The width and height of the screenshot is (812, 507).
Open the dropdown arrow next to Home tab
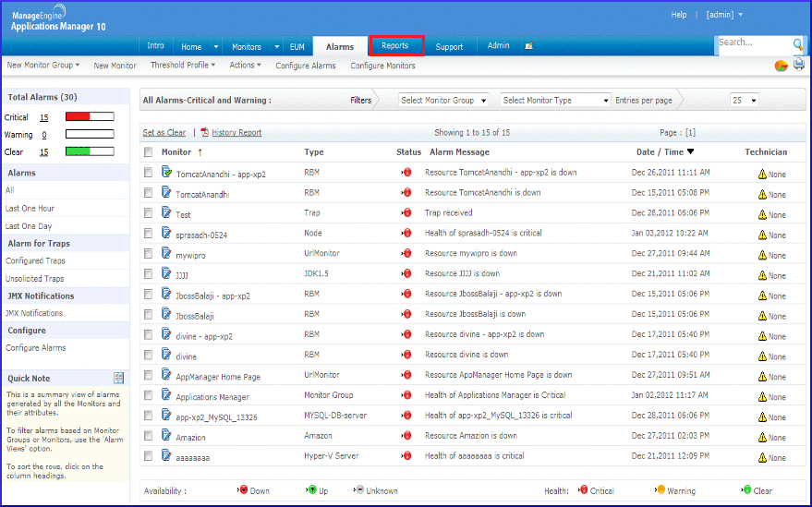(x=216, y=46)
